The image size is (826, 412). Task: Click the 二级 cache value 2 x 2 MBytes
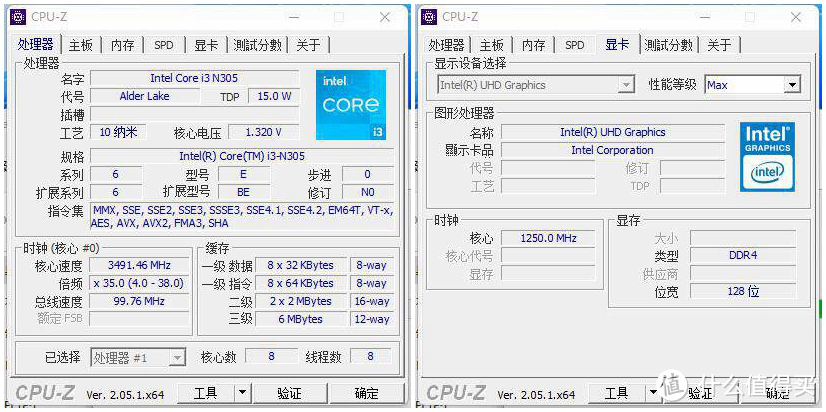coord(300,301)
